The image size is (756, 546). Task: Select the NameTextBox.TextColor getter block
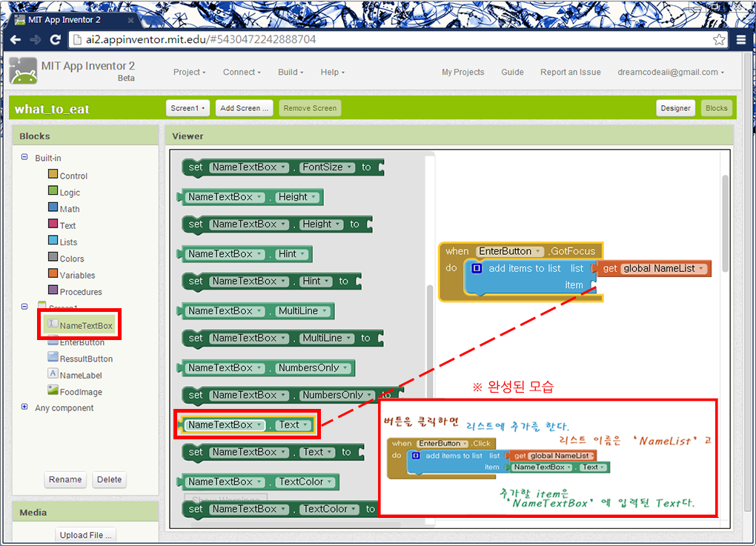coord(259,482)
